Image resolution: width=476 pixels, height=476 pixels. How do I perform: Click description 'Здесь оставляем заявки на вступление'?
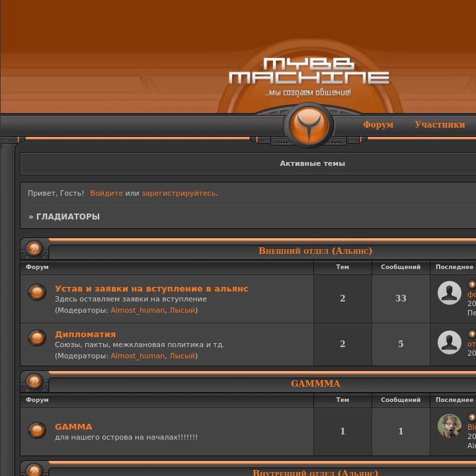[130, 299]
